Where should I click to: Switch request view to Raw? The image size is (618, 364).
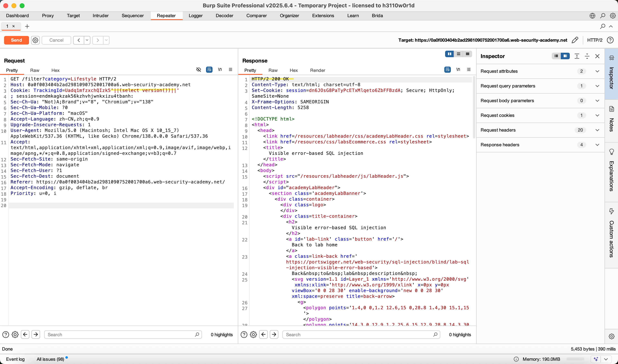(35, 70)
